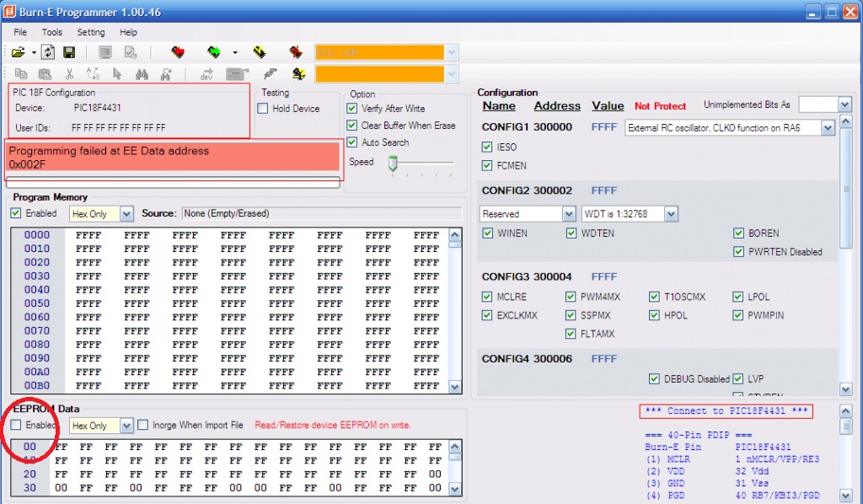Click Configuration panel scroll down arrow

click(846, 389)
